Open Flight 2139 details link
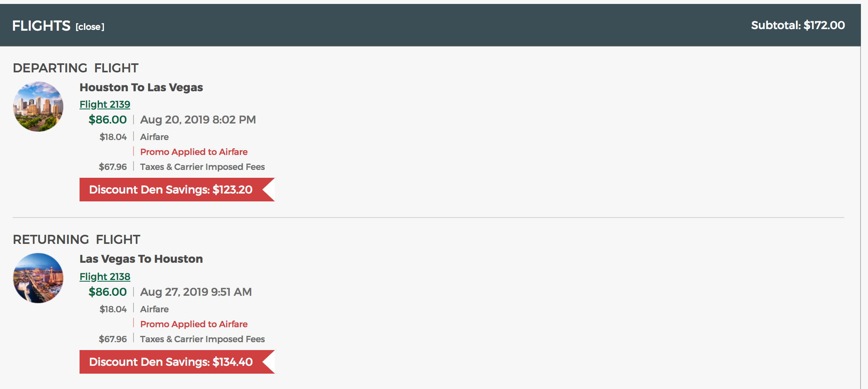 tap(105, 104)
